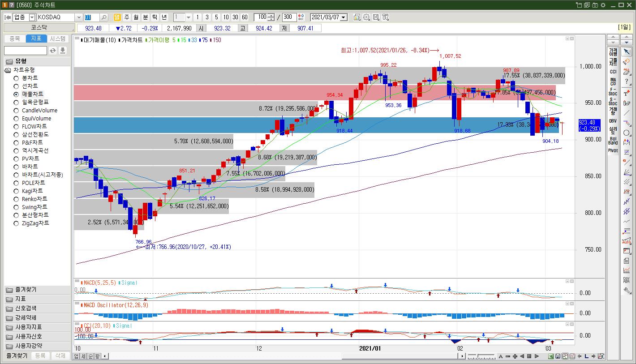The image size is (636, 364).
Task: Expand the 사용자지표 folder section
Action: (37, 327)
